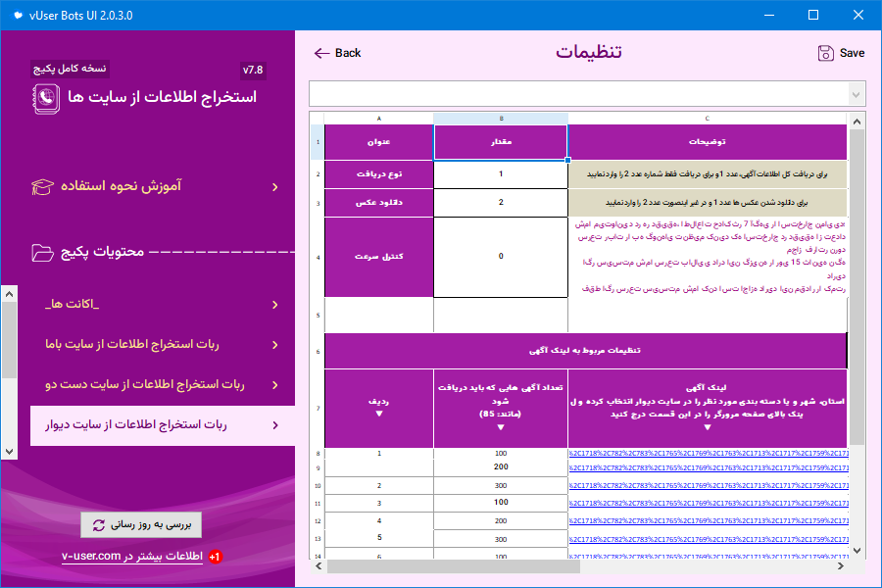The width and height of the screenshot is (882, 588).
Task: Click the refresh icon on update button
Action: (99, 525)
